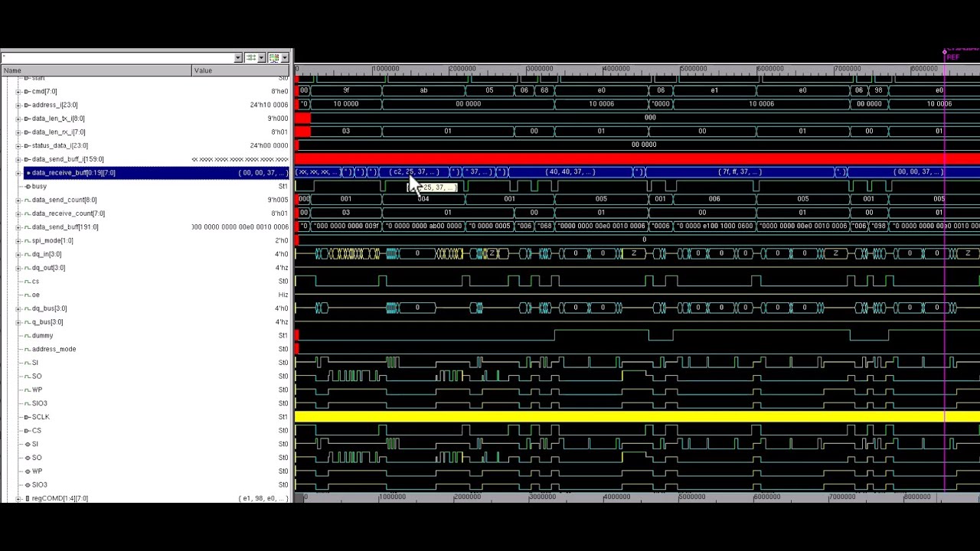
Task: Click wire icon beside data_receive_count[7:0]
Action: pyautogui.click(x=27, y=214)
